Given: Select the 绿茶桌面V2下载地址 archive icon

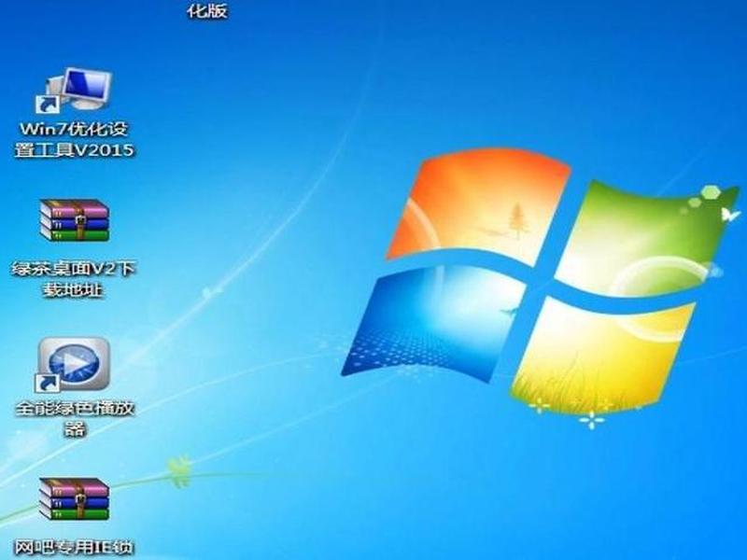Looking at the screenshot, I should (x=74, y=220).
